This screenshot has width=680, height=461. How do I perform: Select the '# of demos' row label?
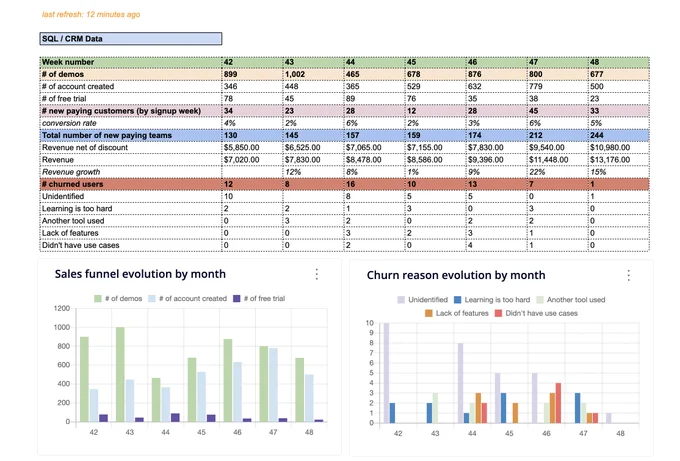point(131,74)
